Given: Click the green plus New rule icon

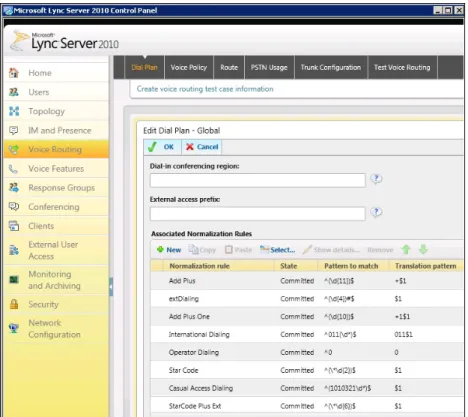Looking at the screenshot, I should click(x=160, y=249).
